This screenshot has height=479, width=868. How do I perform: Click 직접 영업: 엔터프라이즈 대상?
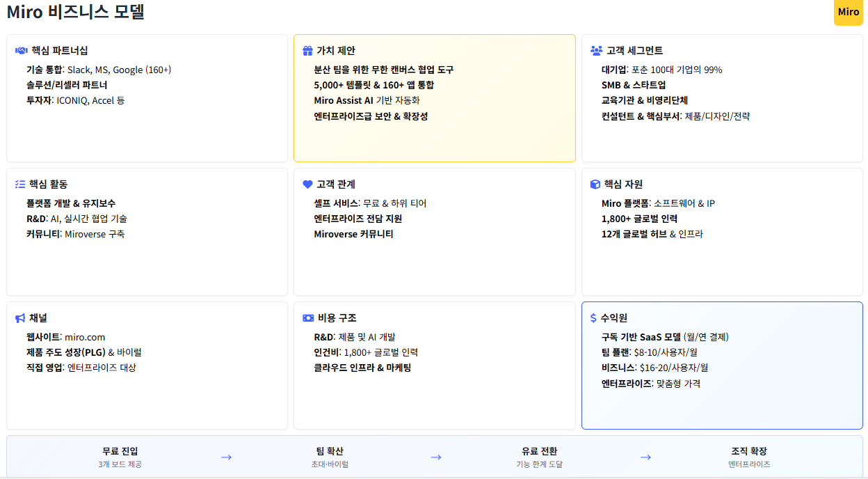(81, 368)
